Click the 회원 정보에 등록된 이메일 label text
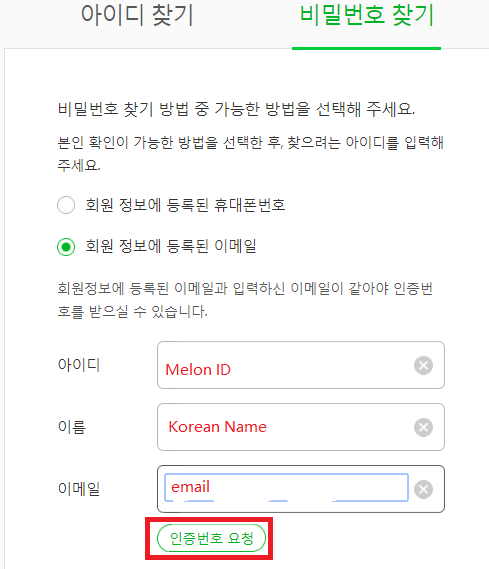The height and width of the screenshot is (569, 489). (x=171, y=246)
